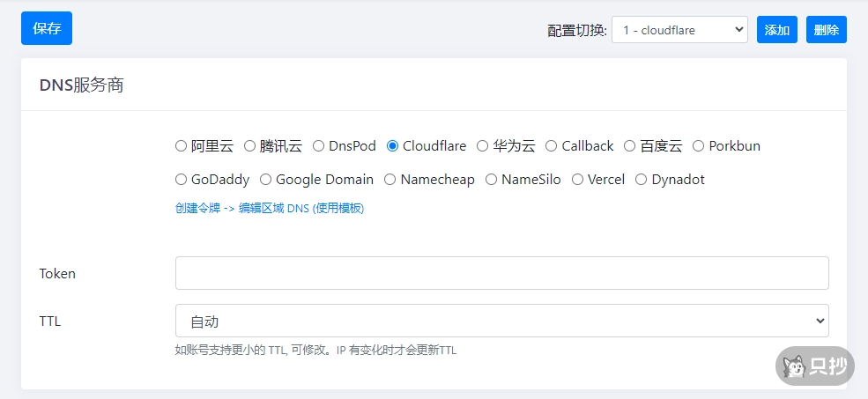Choose the Callback radio option
The image size is (868, 399).
coord(552,146)
